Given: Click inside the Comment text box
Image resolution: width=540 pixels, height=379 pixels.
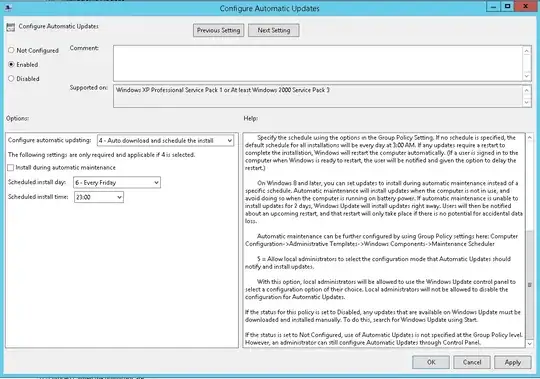Looking at the screenshot, I should coord(318,63).
